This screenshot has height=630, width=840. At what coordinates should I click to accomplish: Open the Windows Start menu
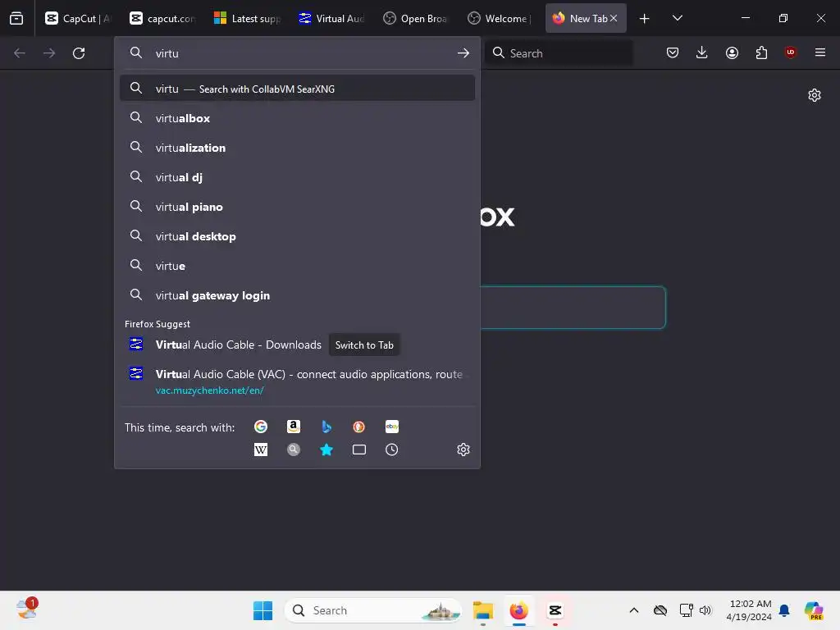click(262, 610)
